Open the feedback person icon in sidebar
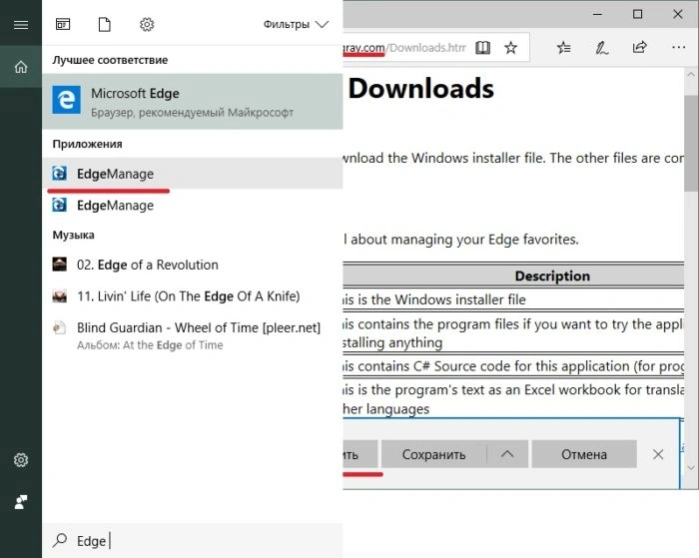699x558 pixels. tap(21, 502)
